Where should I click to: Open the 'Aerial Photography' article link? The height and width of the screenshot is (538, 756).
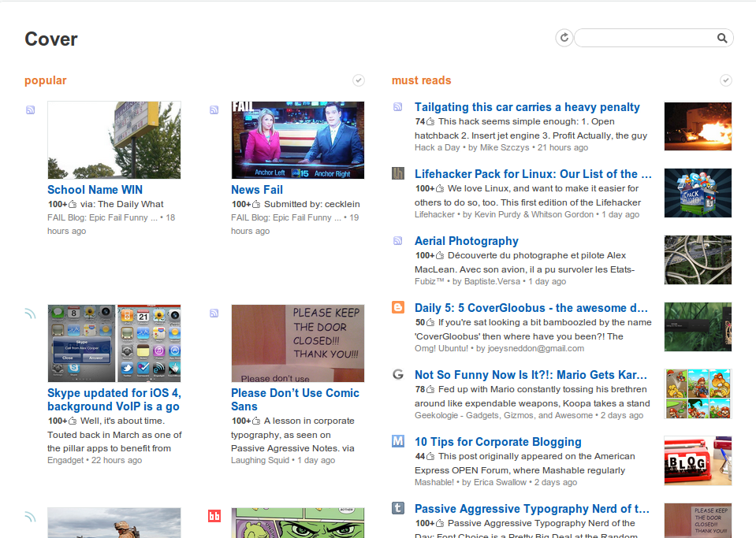[466, 241]
